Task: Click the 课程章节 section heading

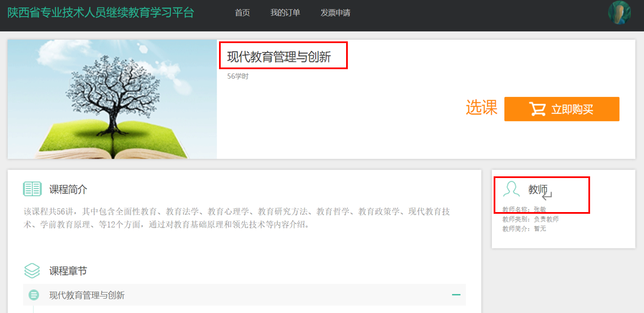Action: (x=68, y=271)
